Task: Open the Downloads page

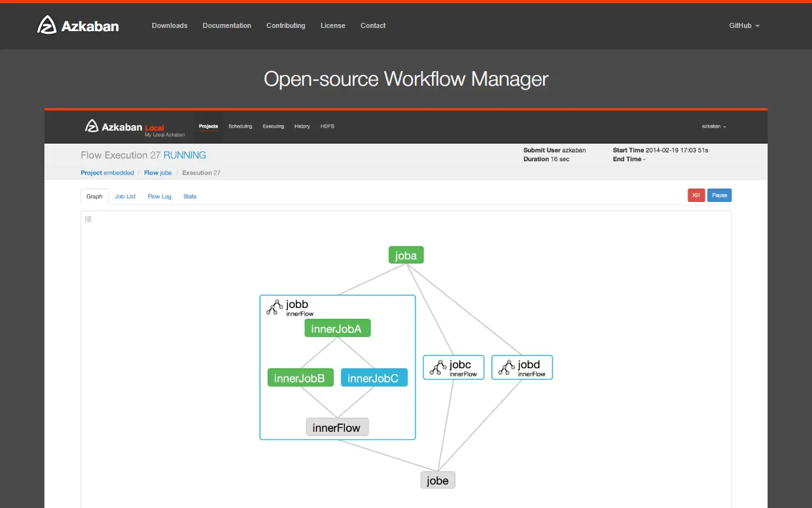Action: click(x=169, y=25)
